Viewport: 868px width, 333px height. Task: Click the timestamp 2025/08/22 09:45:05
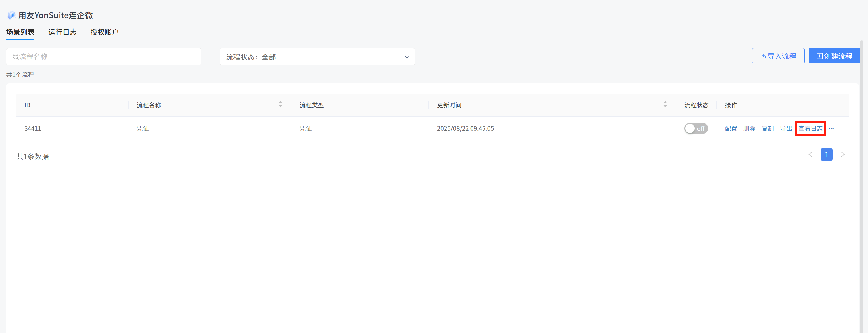pyautogui.click(x=465, y=129)
